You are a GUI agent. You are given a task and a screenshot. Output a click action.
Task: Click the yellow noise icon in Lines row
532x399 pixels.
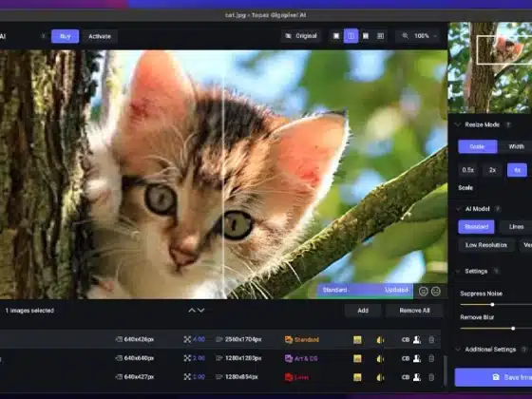(x=357, y=377)
